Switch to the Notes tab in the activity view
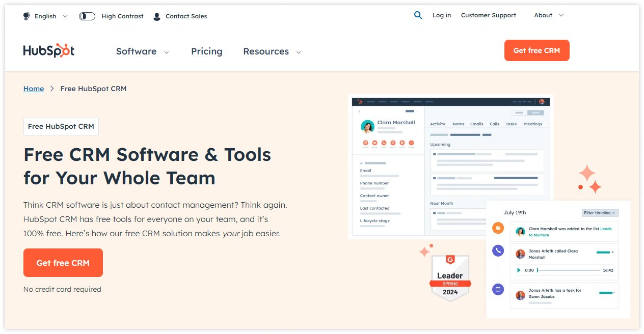Image resolution: width=644 pixels, height=334 pixels. 458,124
